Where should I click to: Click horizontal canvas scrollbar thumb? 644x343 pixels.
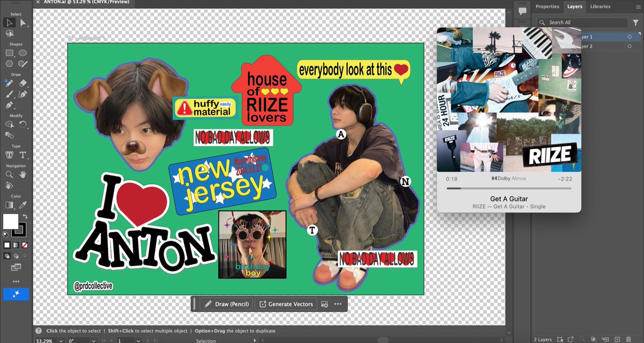382,340
